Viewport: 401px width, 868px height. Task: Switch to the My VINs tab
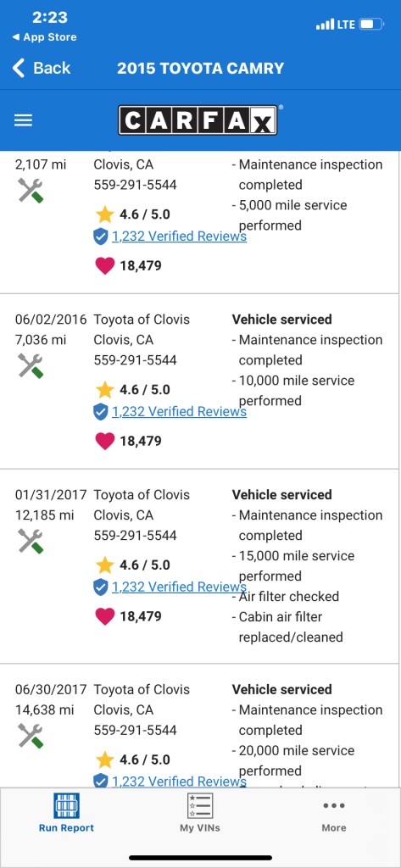pyautogui.click(x=200, y=813)
